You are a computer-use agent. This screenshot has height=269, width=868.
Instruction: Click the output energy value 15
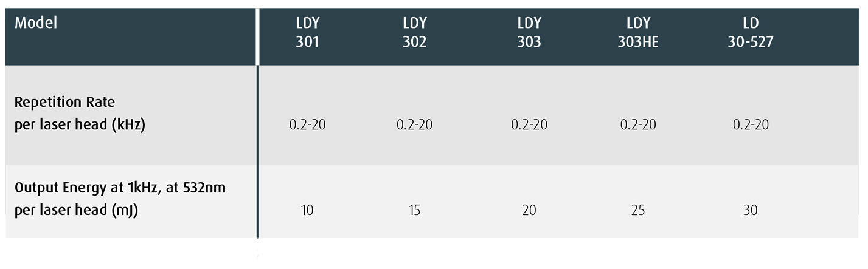pos(414,210)
